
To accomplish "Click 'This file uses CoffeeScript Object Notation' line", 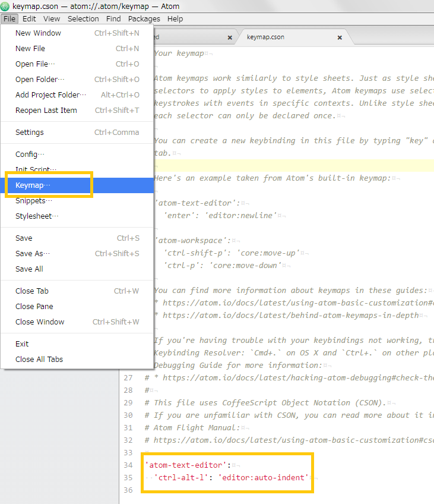I will 265,403.
